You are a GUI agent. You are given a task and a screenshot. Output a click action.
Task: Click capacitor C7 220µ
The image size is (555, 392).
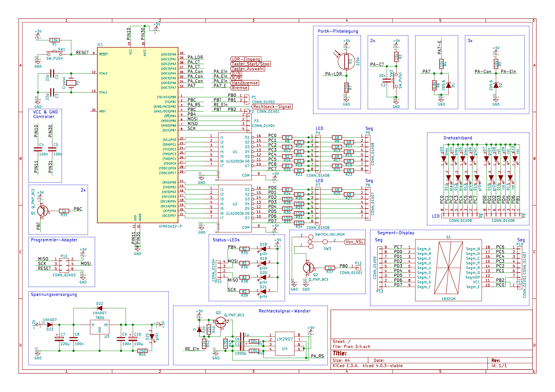59,339
